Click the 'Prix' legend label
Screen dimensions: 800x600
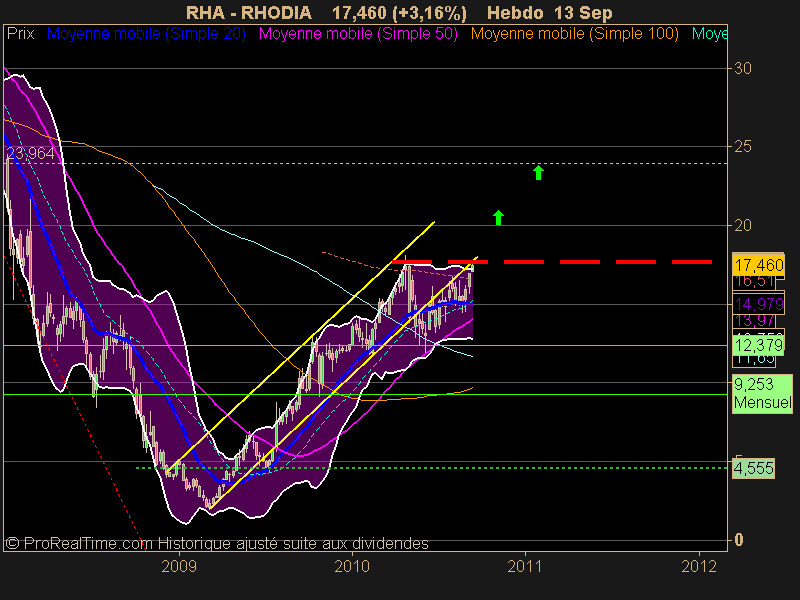[20, 34]
